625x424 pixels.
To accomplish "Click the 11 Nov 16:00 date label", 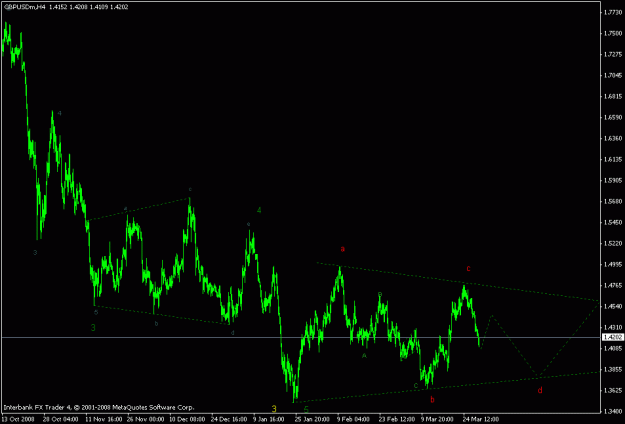I will coord(103,419).
